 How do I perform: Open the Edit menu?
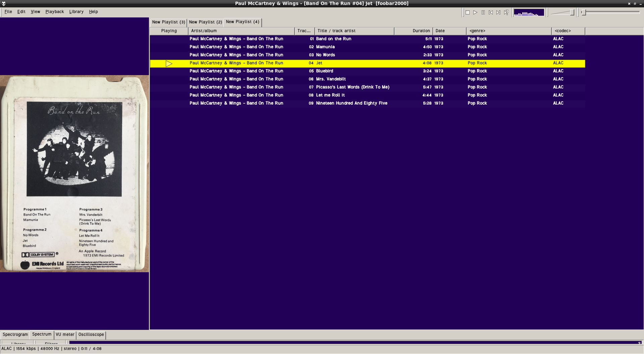(x=21, y=12)
